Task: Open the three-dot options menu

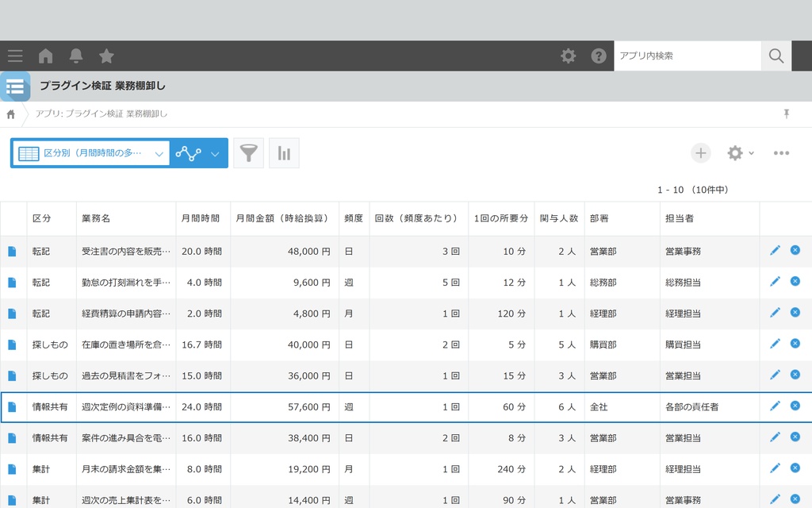Action: [x=781, y=153]
